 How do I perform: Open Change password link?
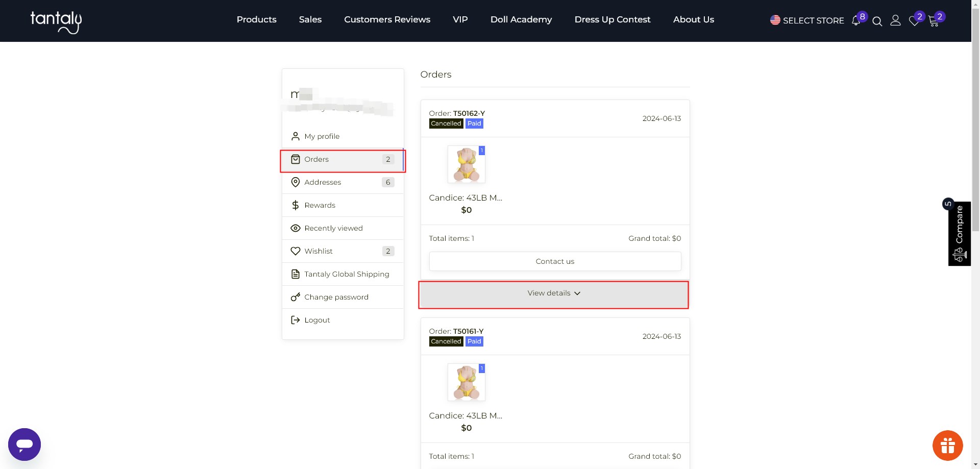[336, 297]
